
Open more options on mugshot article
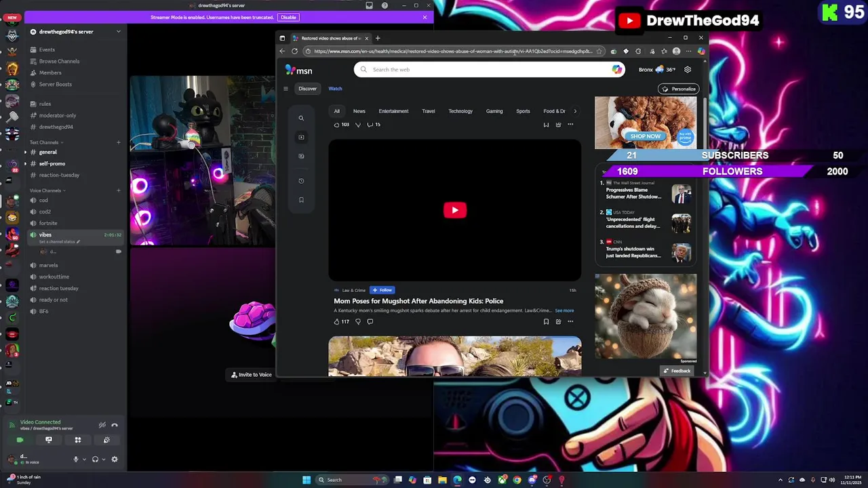pyautogui.click(x=570, y=322)
